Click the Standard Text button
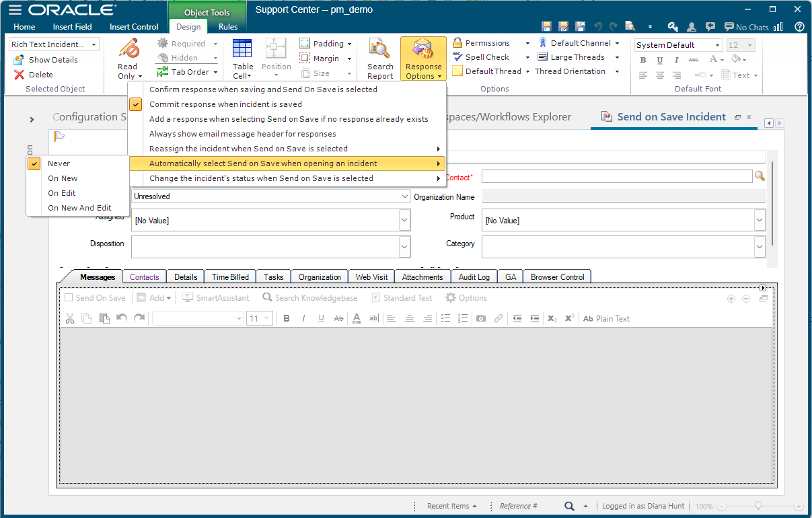This screenshot has width=812, height=518. (x=402, y=298)
